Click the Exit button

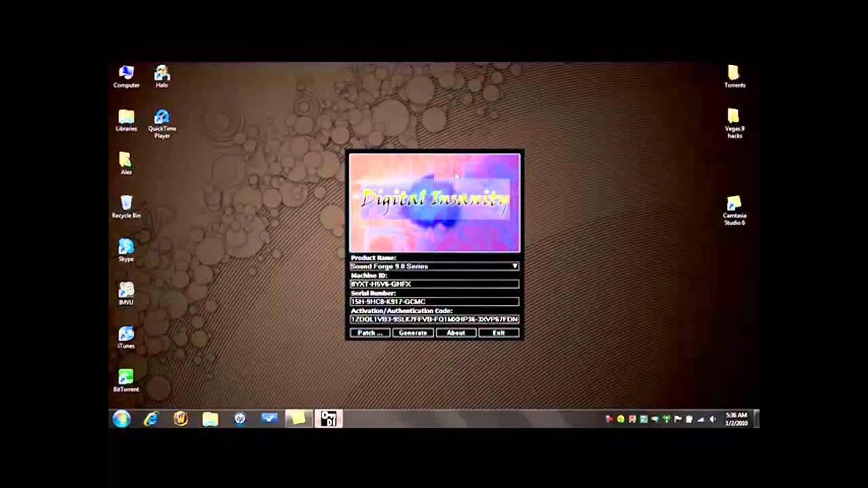pos(498,333)
